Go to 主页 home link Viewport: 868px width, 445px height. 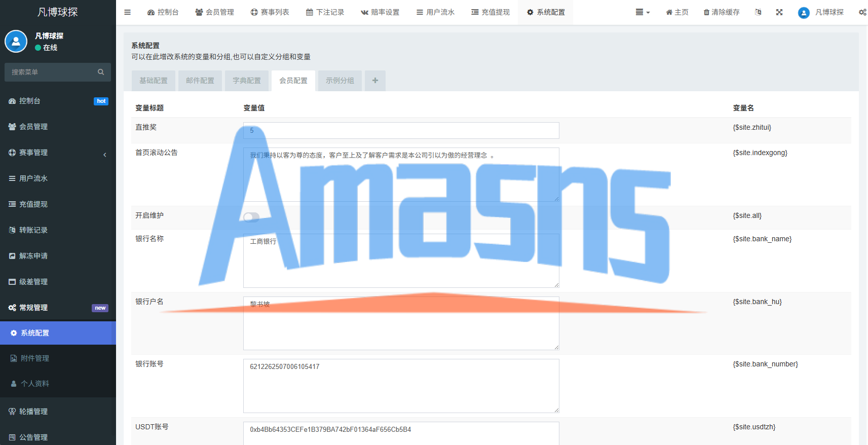pyautogui.click(x=677, y=12)
